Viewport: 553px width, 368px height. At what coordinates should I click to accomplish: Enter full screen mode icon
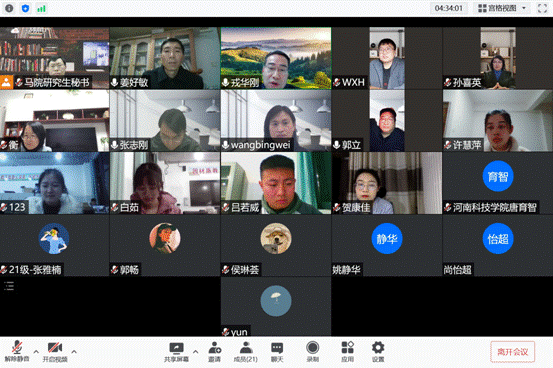click(542, 8)
